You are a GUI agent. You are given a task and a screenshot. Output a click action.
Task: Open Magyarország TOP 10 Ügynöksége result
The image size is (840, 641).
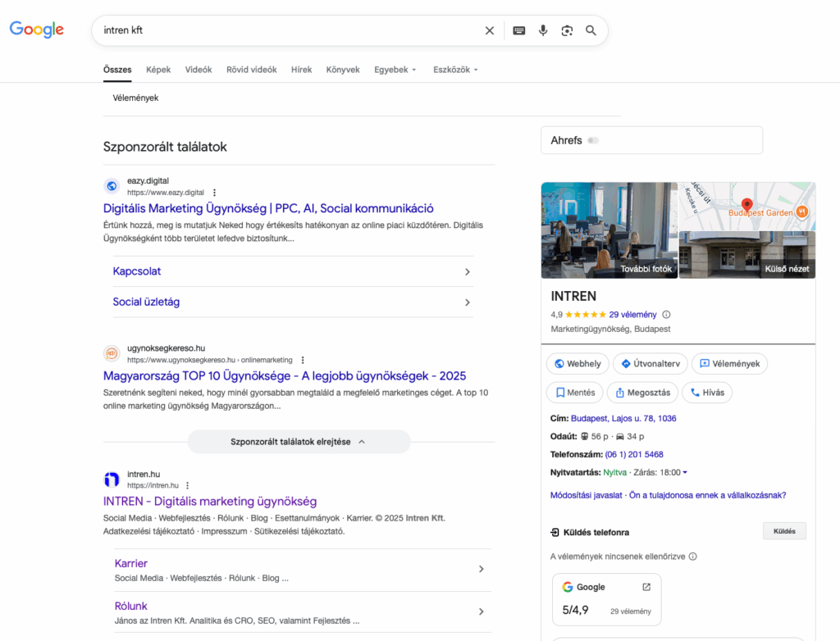pyautogui.click(x=285, y=376)
